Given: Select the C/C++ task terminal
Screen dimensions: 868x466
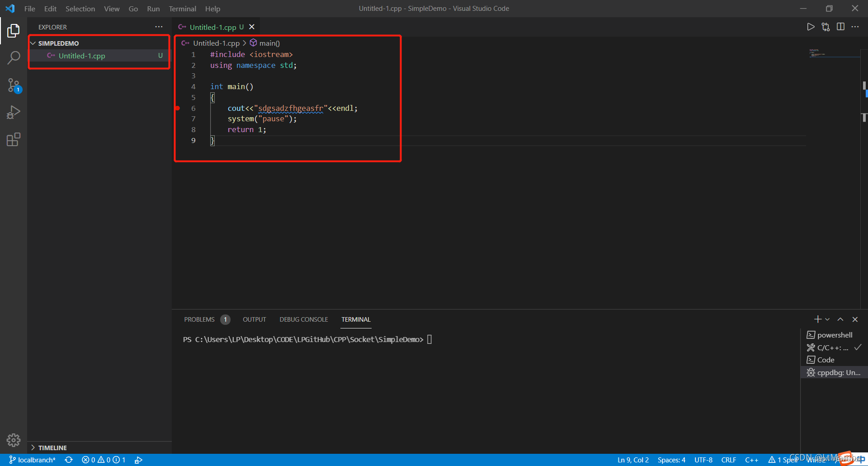Looking at the screenshot, I should point(834,347).
